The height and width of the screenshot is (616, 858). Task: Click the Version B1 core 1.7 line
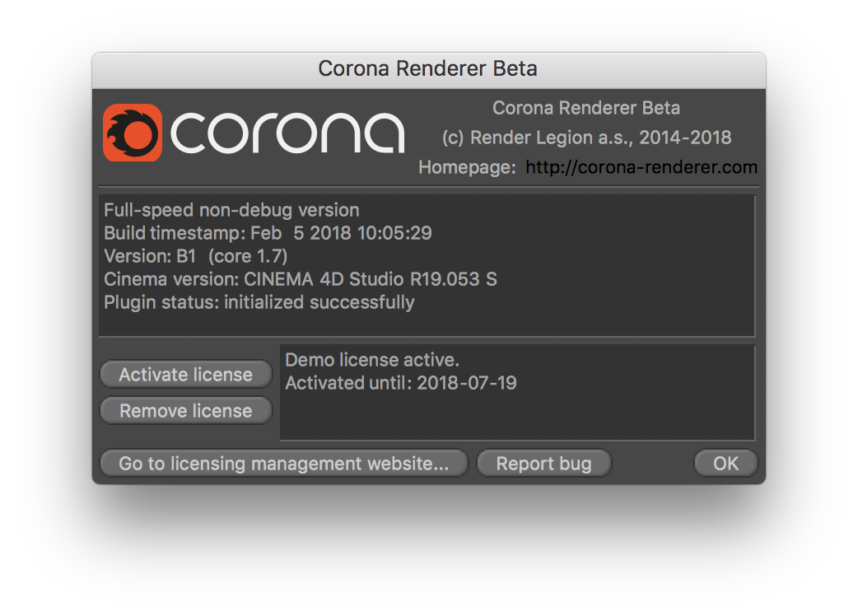point(195,256)
